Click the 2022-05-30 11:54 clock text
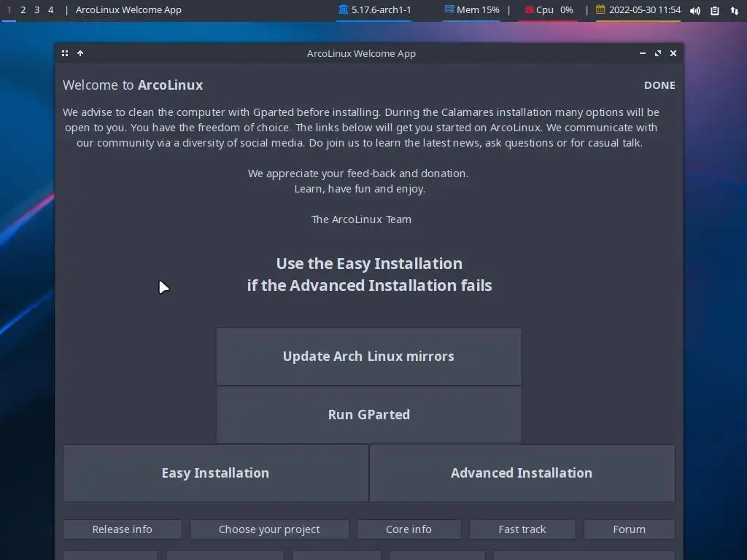Image resolution: width=747 pixels, height=560 pixels. click(645, 10)
